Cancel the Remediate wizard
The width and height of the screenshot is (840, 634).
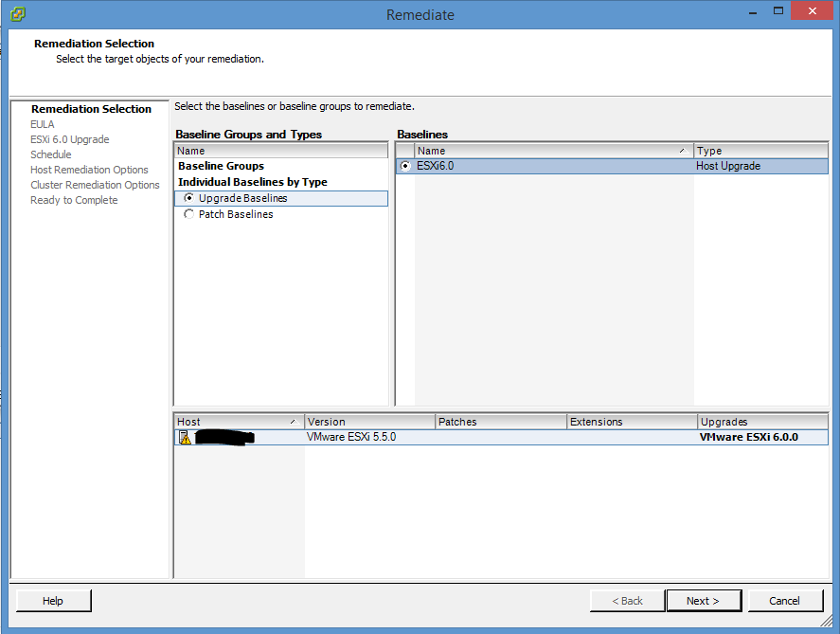[785, 601]
